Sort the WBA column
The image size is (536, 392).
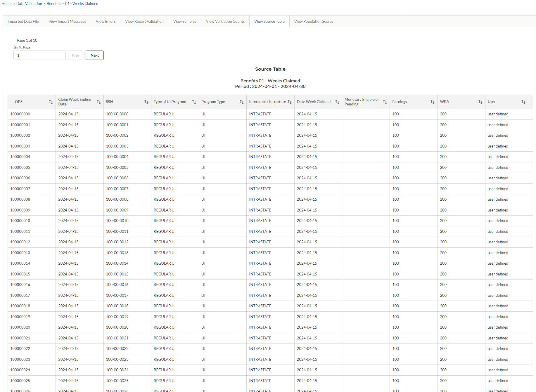click(480, 102)
